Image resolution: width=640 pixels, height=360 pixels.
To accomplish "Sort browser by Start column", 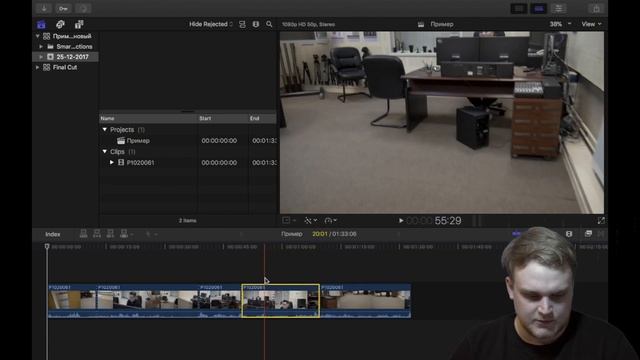I will [223, 118].
